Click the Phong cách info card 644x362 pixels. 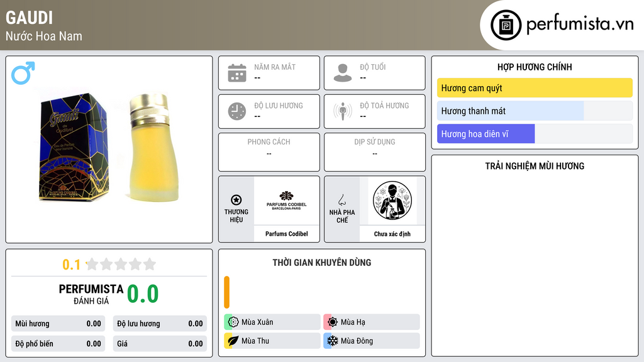269,152
